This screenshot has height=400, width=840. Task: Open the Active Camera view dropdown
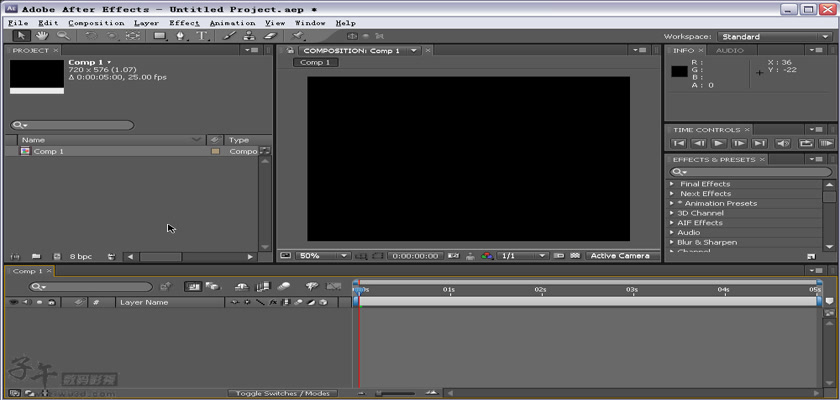click(x=622, y=256)
